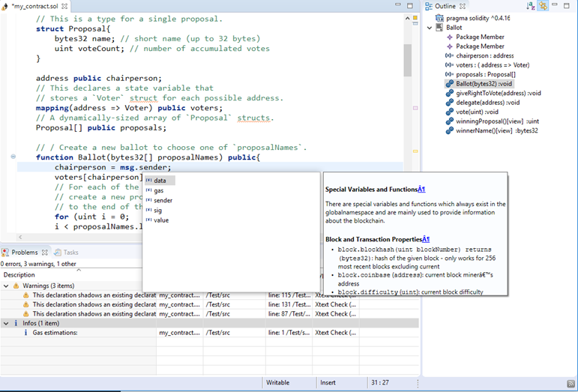
Task: Click the warning icon on line 115 entry
Action: point(26,295)
